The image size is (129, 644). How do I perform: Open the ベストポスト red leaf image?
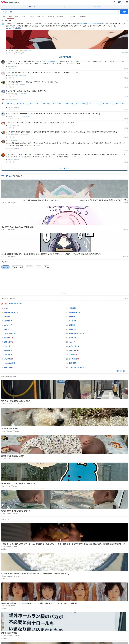click(x=67, y=39)
